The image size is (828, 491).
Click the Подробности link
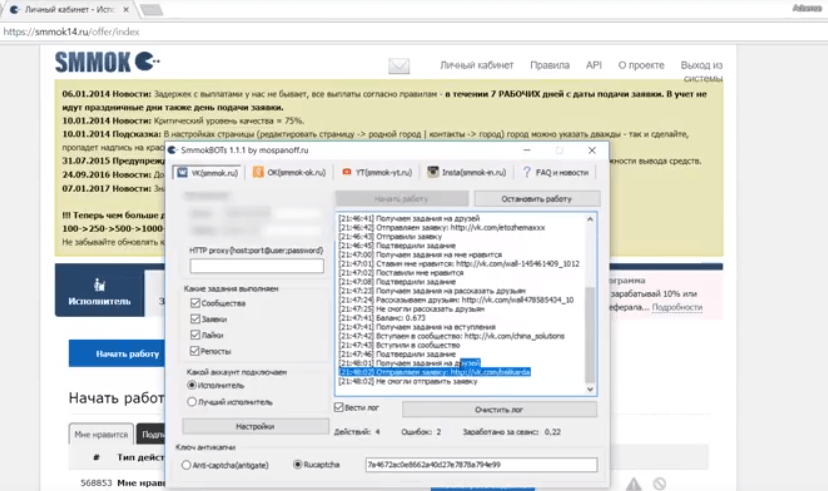[x=677, y=307]
